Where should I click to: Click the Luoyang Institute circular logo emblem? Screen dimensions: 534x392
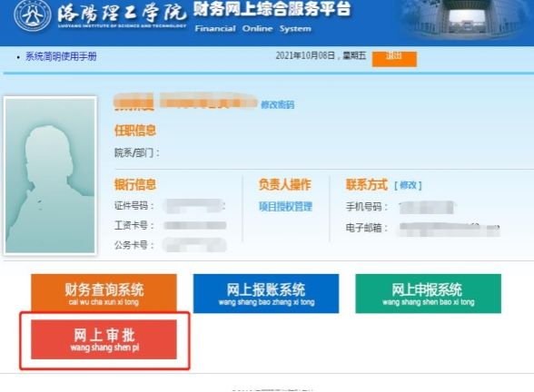(33, 15)
